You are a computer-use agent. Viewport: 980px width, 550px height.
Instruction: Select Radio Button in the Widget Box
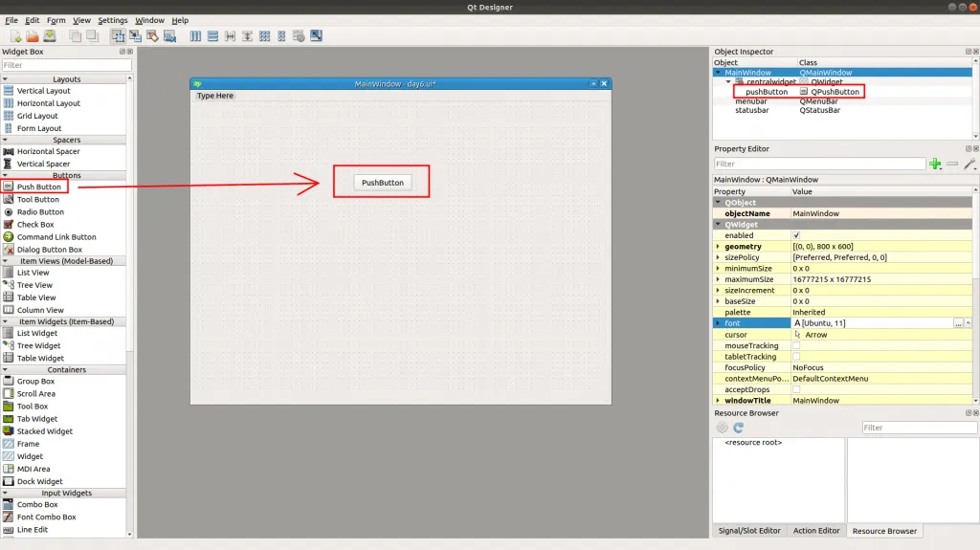pyautogui.click(x=39, y=212)
